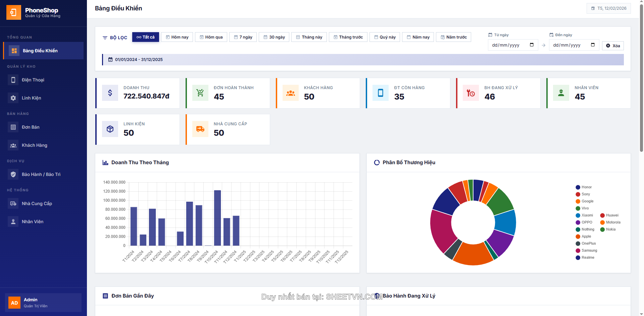Click the Nhà Cung Cấp truck icon in sidebar
The height and width of the screenshot is (316, 644).
point(13,203)
